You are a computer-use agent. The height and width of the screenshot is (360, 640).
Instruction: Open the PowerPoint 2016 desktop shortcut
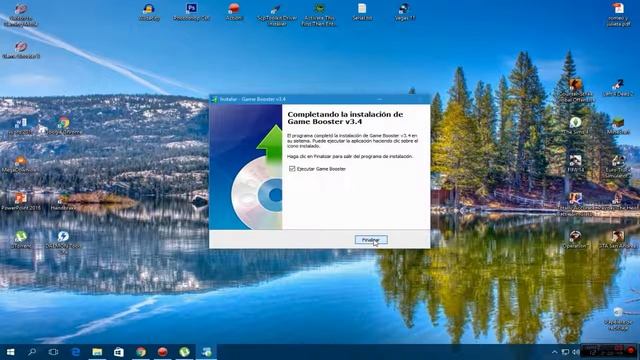point(21,202)
